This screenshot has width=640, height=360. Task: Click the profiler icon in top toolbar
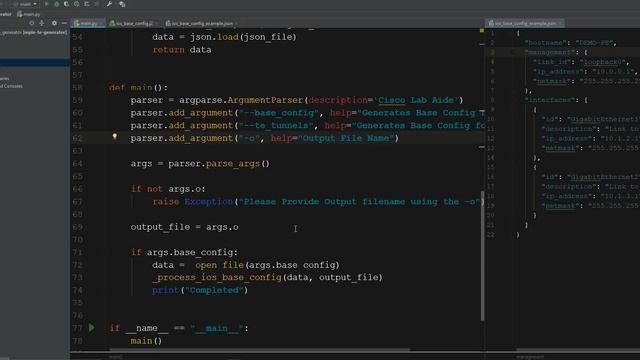click(x=76, y=4)
